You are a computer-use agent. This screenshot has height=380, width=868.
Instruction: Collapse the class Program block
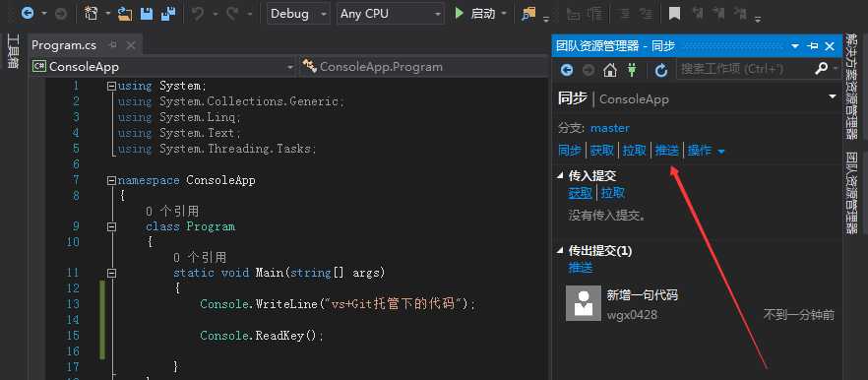(112, 226)
